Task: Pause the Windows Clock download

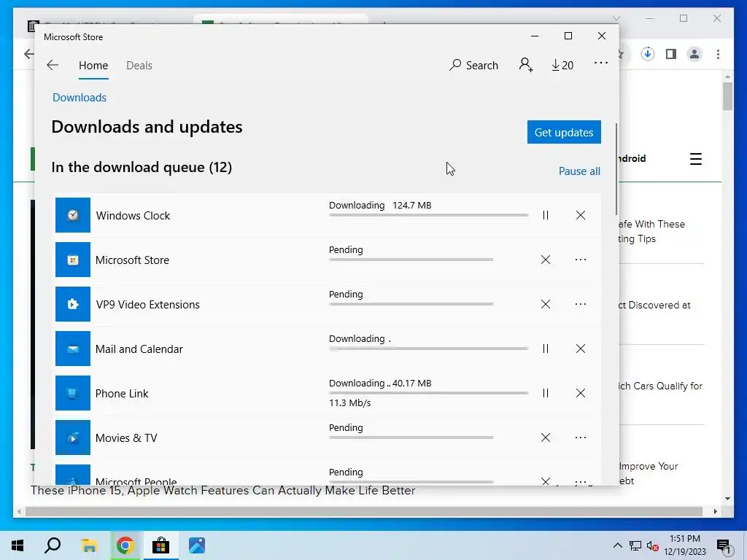Action: (546, 215)
